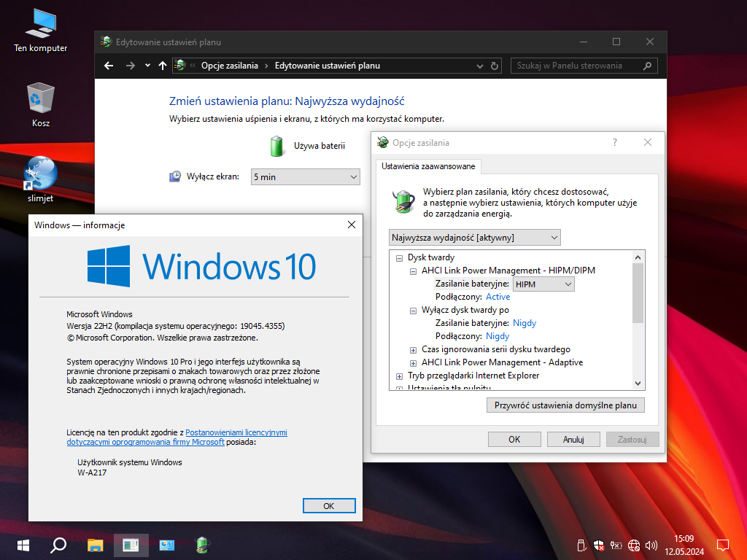This screenshot has width=747, height=560.
Task: Expand Czas ignorowania serii dysku twardego
Action: [x=413, y=349]
